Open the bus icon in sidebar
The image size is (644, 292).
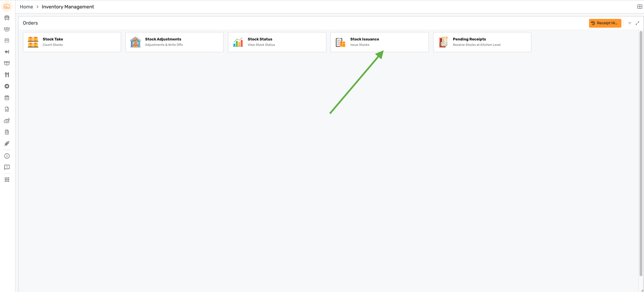pyautogui.click(x=7, y=18)
